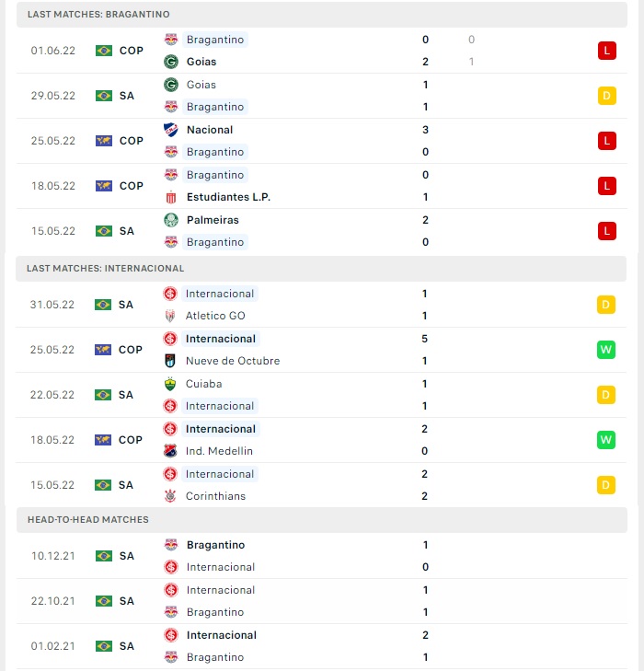
Task: Click the Palmeiras club crest icon
Action: tap(171, 220)
